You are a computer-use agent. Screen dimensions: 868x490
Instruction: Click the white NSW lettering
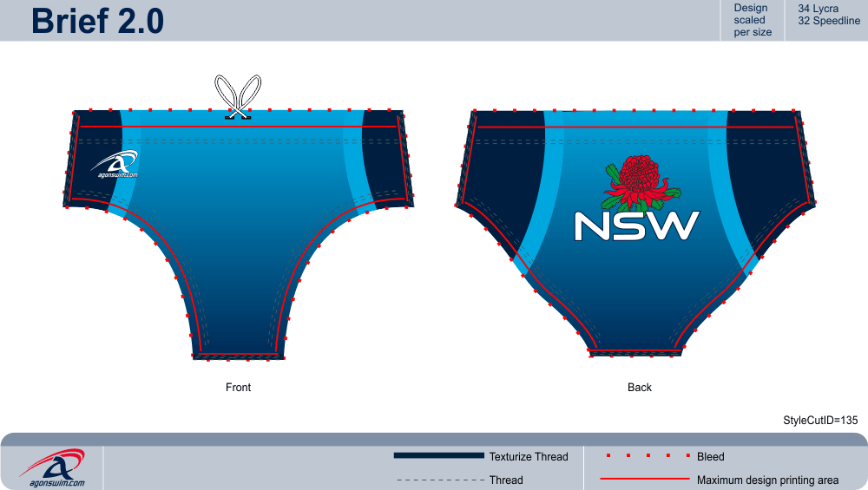pos(637,225)
